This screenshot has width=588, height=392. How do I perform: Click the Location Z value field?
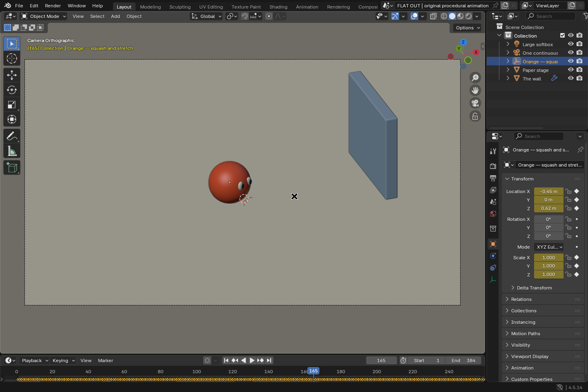(548, 208)
